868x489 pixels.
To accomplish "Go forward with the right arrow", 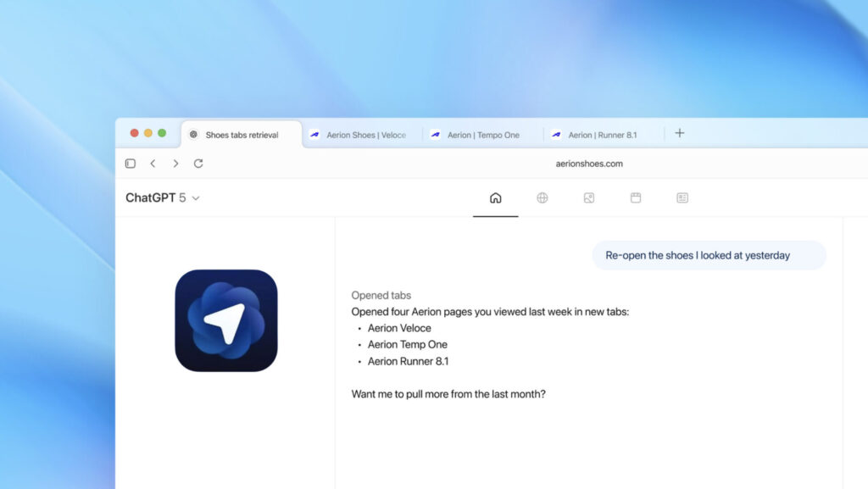I will pyautogui.click(x=175, y=164).
